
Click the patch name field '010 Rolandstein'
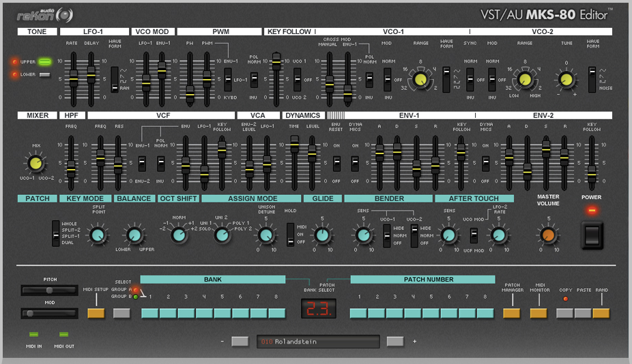(x=318, y=342)
